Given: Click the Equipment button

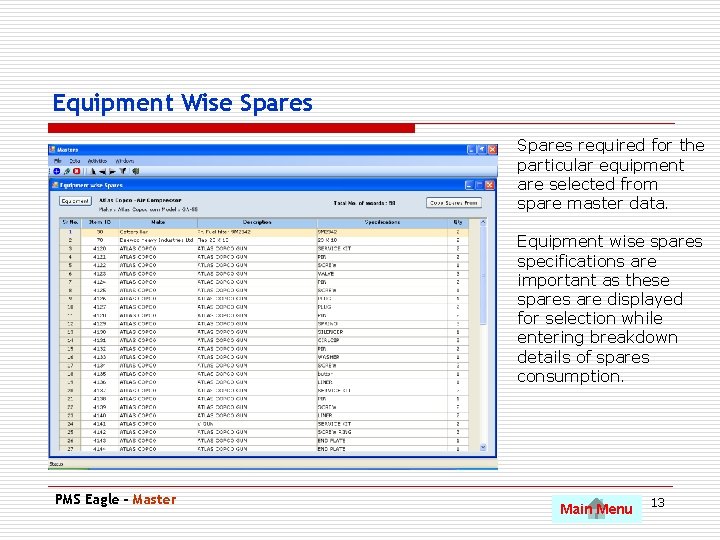Looking at the screenshot, I should 75,201.
